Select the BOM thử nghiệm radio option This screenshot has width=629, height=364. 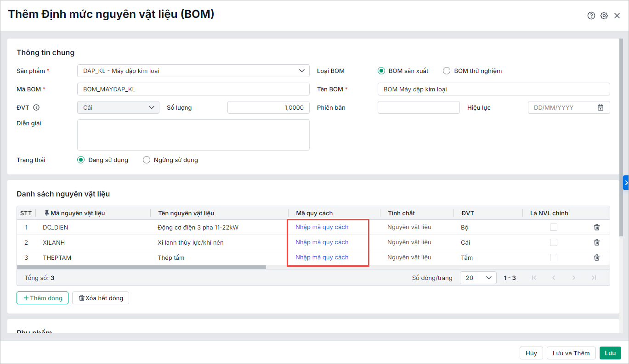pyautogui.click(x=447, y=71)
